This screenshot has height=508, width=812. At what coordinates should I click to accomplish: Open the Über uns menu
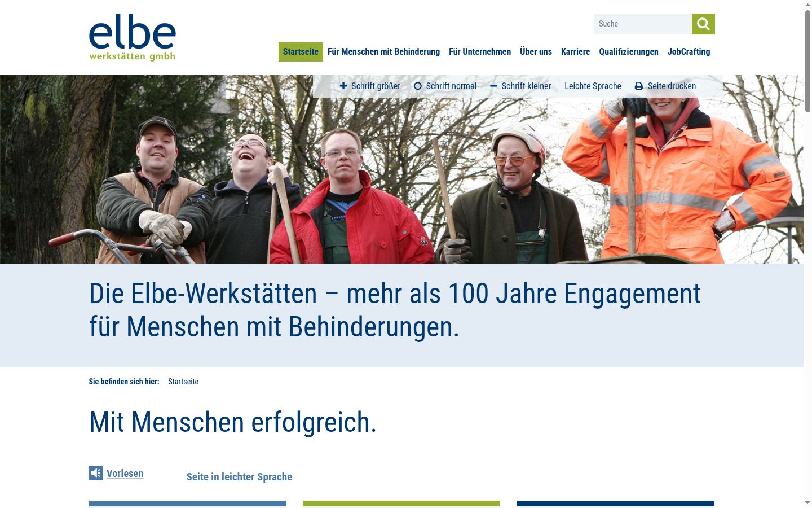[x=536, y=52]
